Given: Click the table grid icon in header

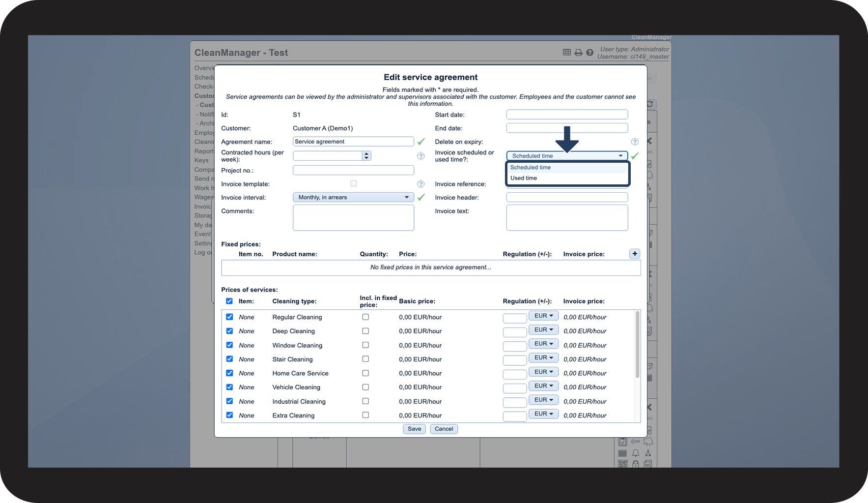Looking at the screenshot, I should (567, 53).
